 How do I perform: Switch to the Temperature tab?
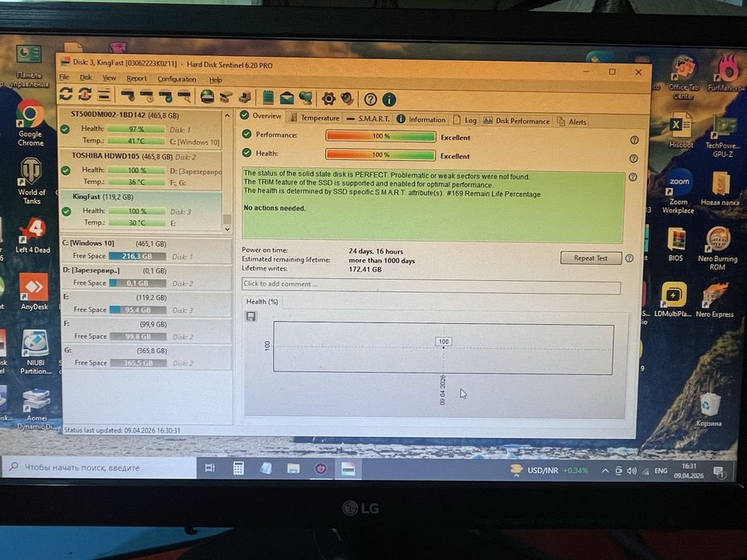(x=315, y=118)
